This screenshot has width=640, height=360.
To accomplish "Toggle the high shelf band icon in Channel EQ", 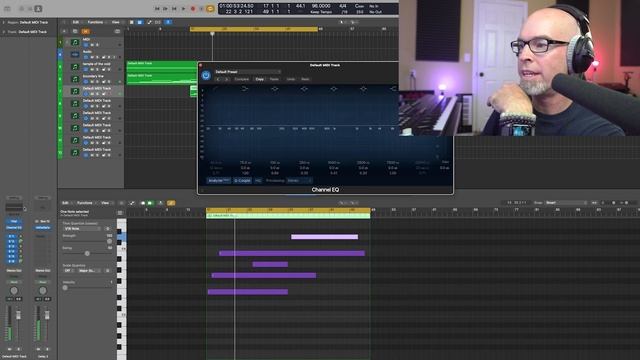I will [x=393, y=89].
